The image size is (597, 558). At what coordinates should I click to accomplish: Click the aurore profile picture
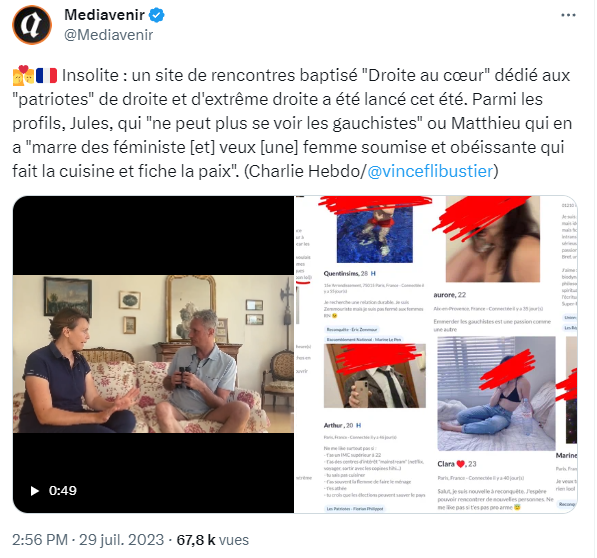click(493, 239)
